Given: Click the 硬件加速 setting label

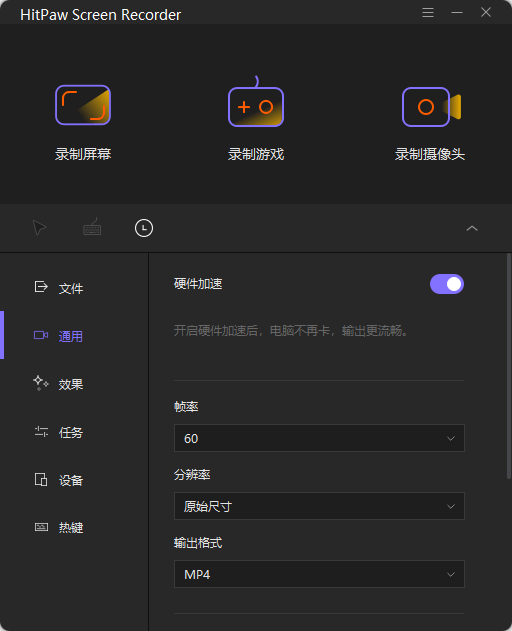Looking at the screenshot, I should [198, 284].
